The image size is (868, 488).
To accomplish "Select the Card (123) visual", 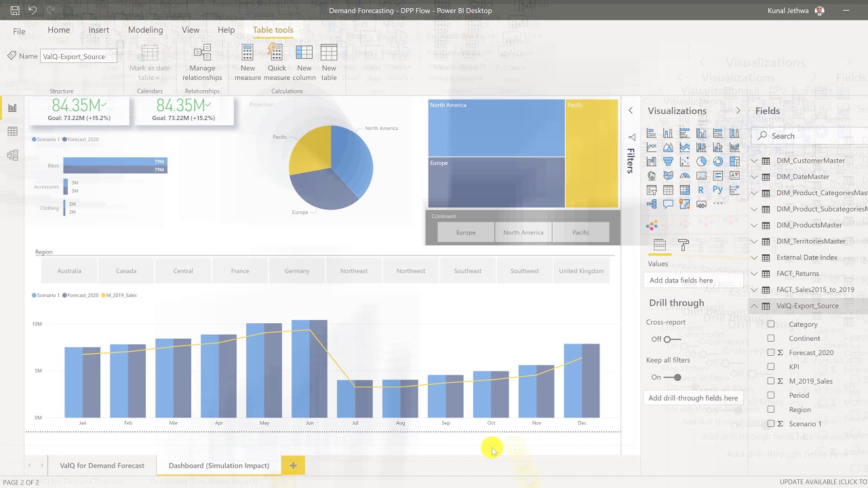I will [701, 176].
